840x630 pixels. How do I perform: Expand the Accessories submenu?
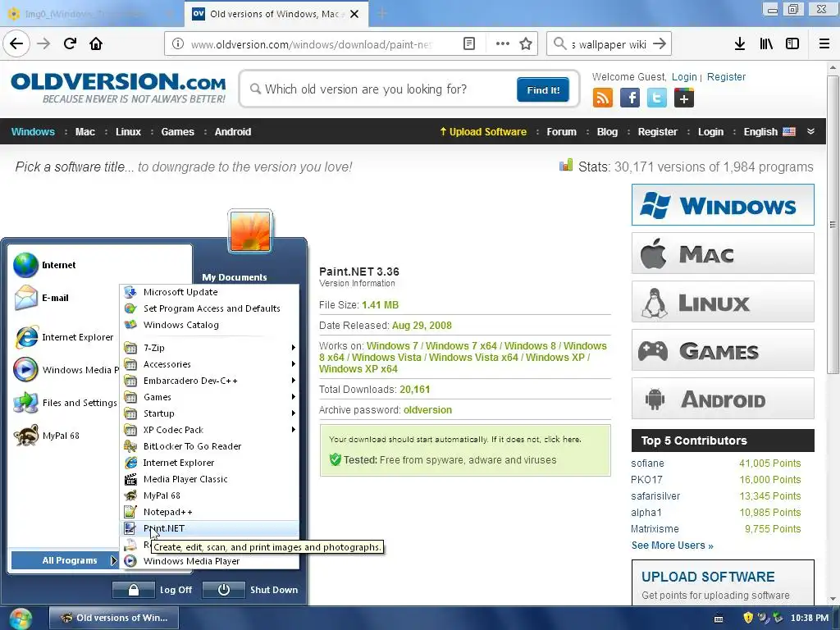click(210, 364)
